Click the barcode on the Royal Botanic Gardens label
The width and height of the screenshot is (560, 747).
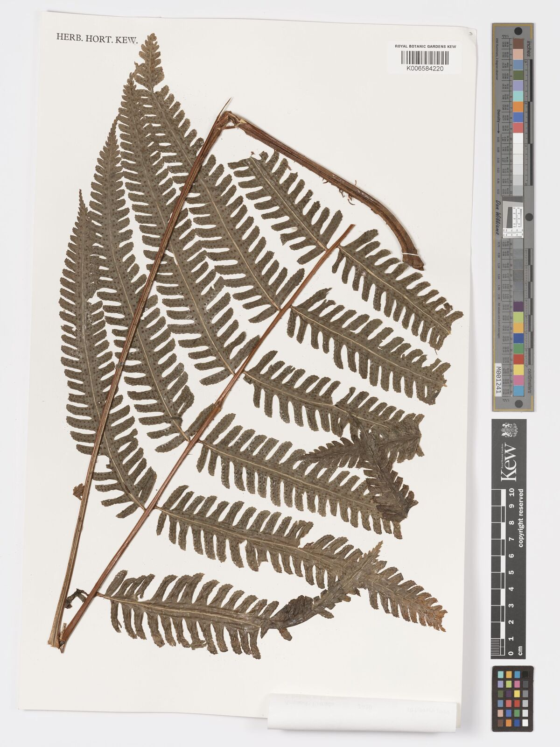click(424, 57)
